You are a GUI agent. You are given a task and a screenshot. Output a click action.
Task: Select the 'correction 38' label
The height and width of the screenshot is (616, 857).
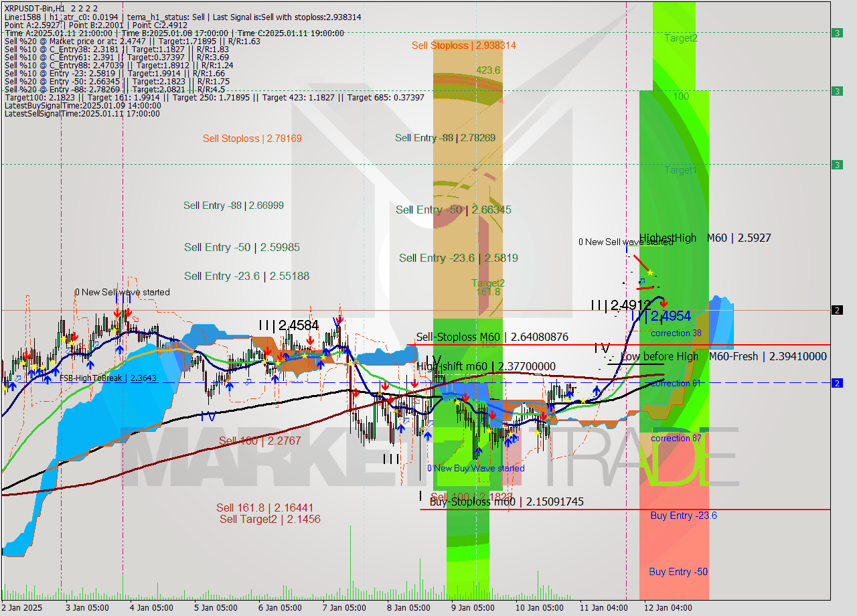coord(676,333)
